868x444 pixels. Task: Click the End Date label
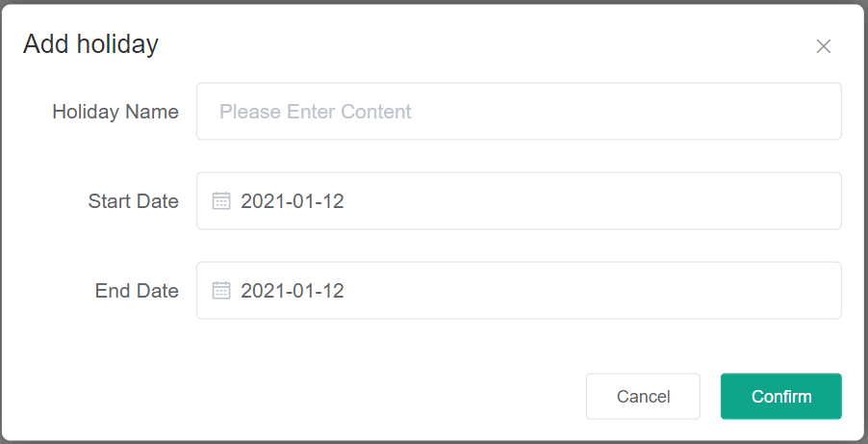pos(137,291)
